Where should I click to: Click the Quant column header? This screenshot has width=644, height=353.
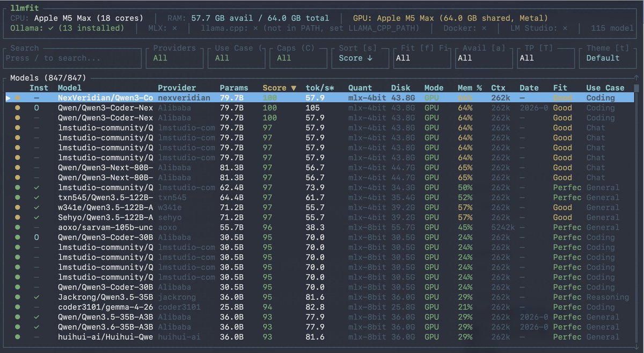360,88
